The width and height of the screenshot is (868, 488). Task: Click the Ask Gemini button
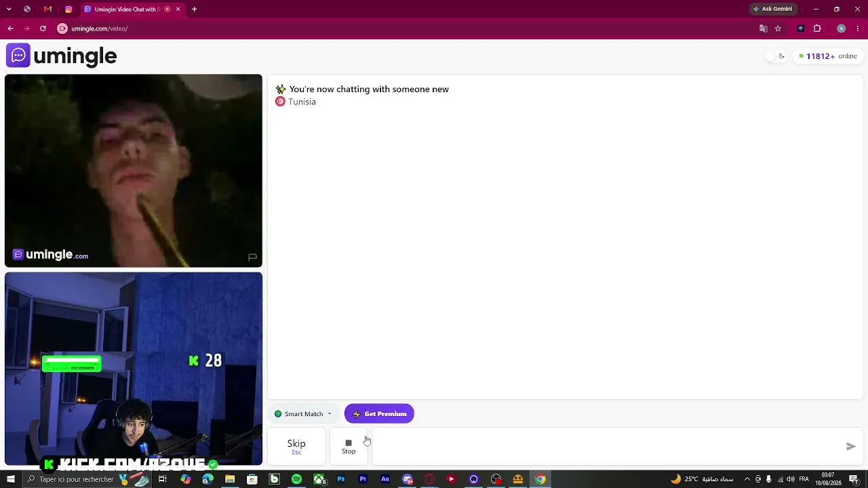coord(772,9)
